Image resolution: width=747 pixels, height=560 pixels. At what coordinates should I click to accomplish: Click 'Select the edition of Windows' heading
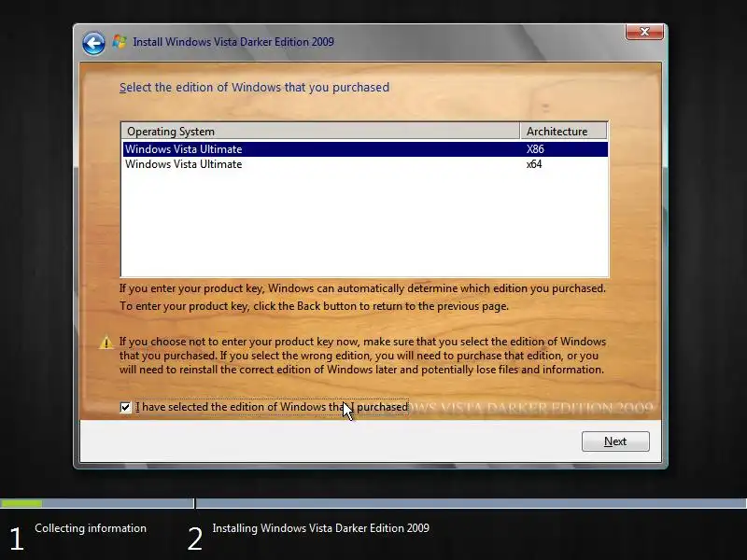(x=254, y=87)
